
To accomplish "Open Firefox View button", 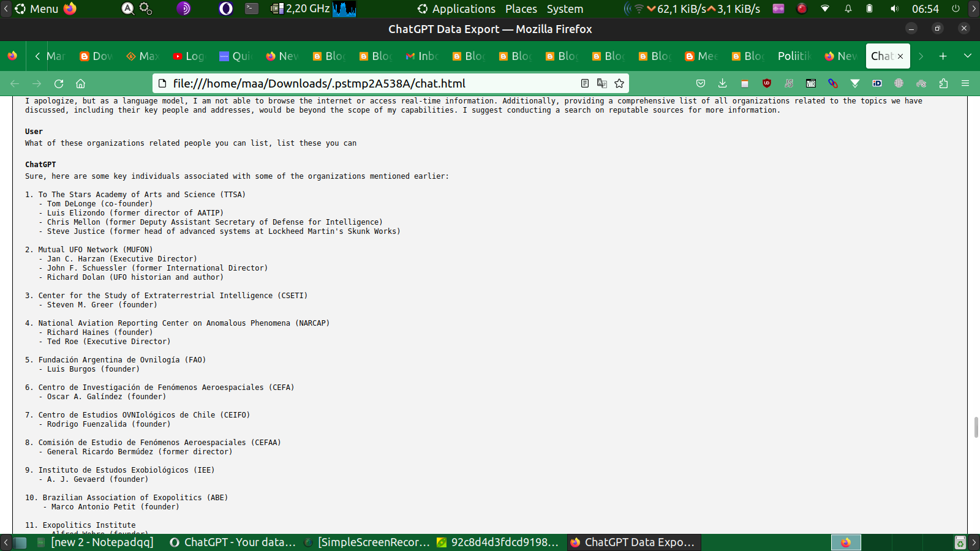I will click(12, 56).
